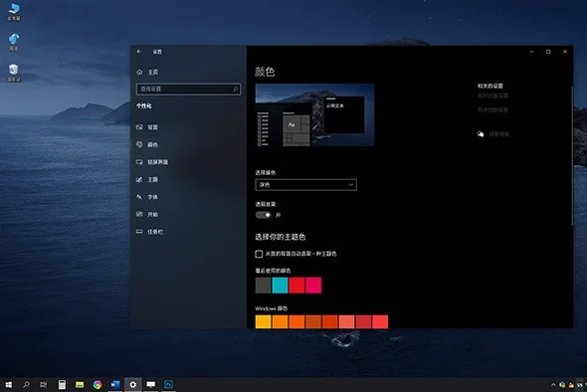Minimize the Settings window
587x392 pixels.
[x=531, y=52]
